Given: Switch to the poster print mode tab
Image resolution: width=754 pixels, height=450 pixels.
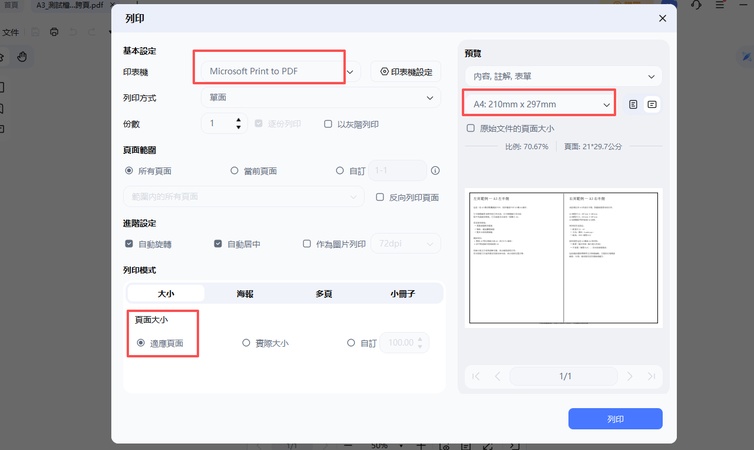Looking at the screenshot, I should pos(245,293).
